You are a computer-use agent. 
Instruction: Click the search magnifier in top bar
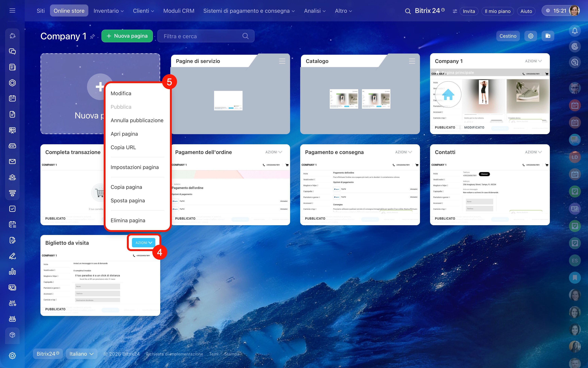(x=408, y=11)
